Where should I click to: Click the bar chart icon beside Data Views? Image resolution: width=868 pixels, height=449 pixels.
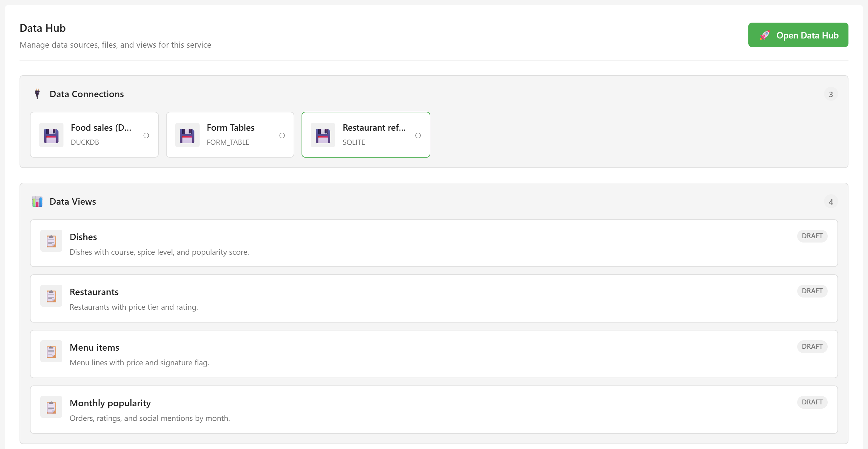coord(37,202)
